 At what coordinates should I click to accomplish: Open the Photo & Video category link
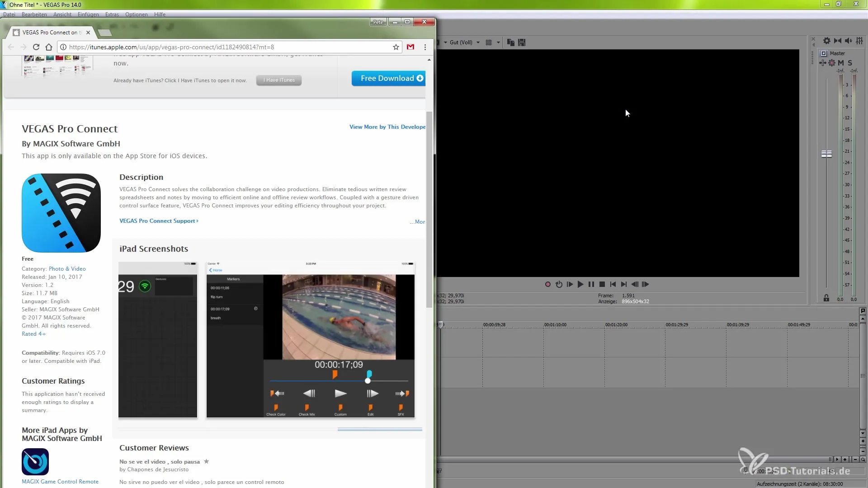click(x=67, y=269)
